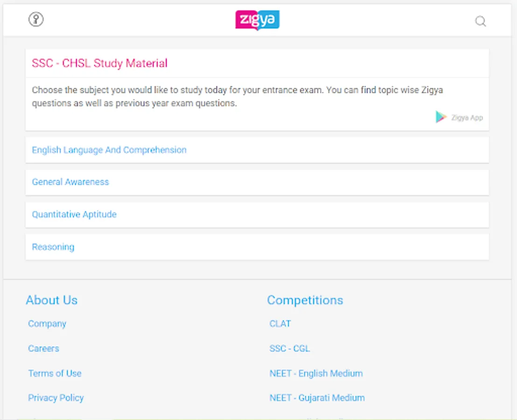Open Terms of Use link

(55, 373)
